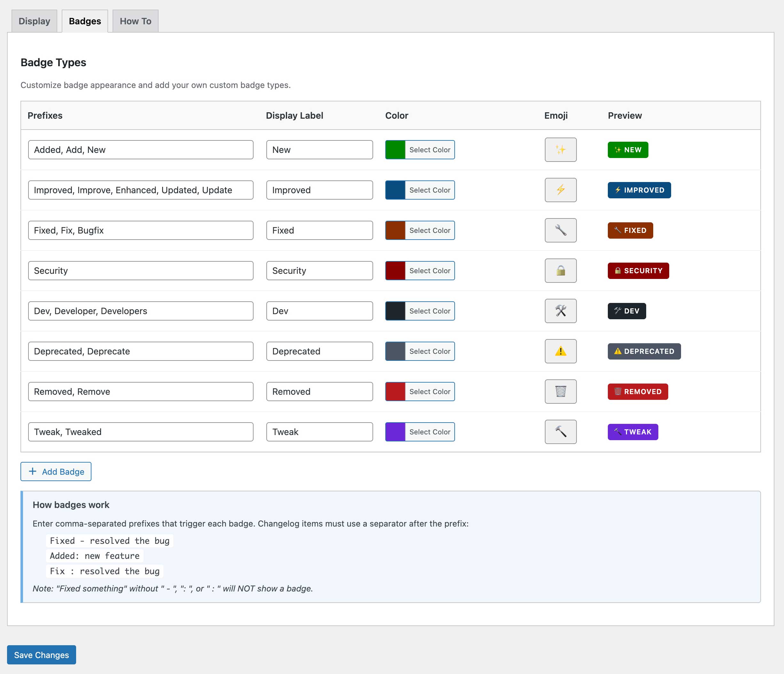784x674 pixels.
Task: Click the hammer and wrench Dev emoji
Action: pyautogui.click(x=561, y=311)
